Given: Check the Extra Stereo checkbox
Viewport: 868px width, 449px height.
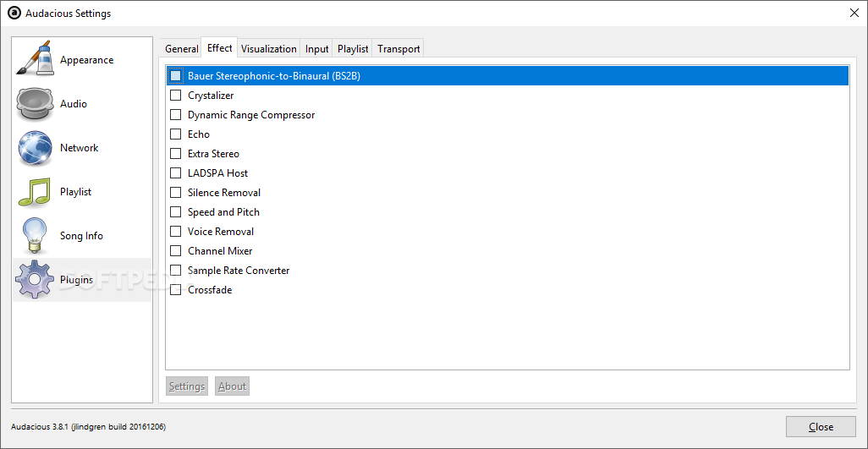Looking at the screenshot, I should [x=175, y=153].
